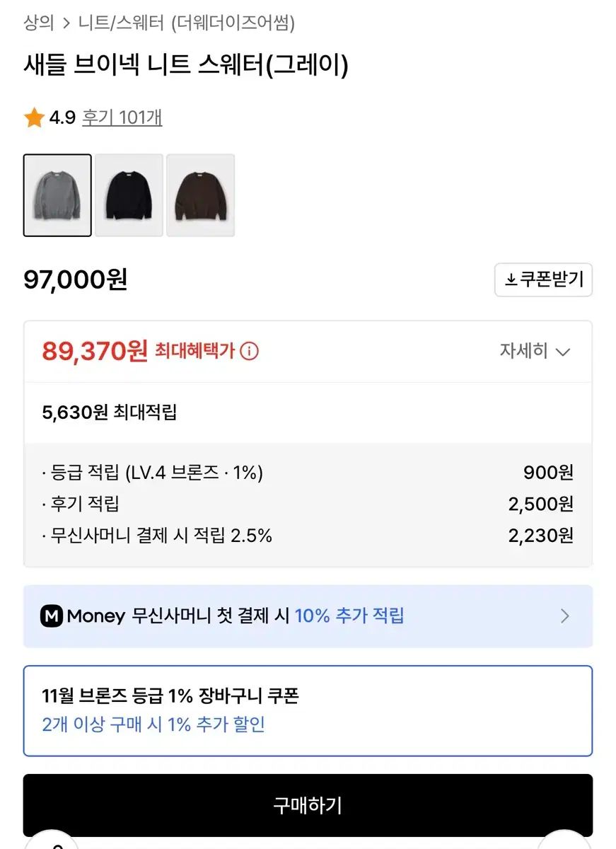Click the info icon beside 최대혜택가

click(249, 351)
